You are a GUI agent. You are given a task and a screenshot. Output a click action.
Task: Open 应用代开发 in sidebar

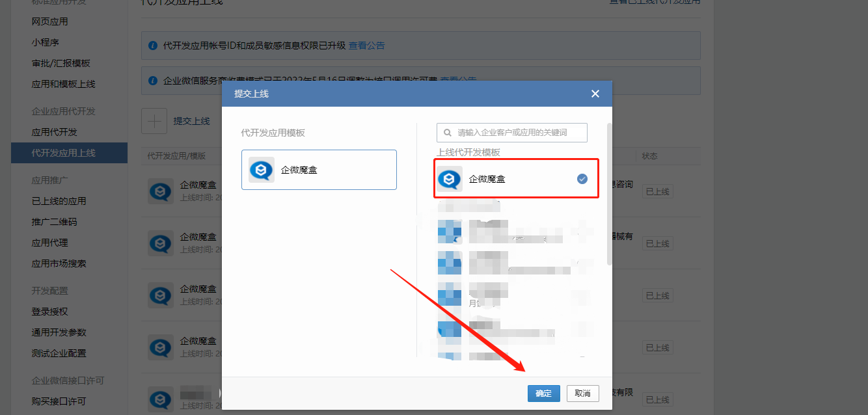click(x=54, y=132)
